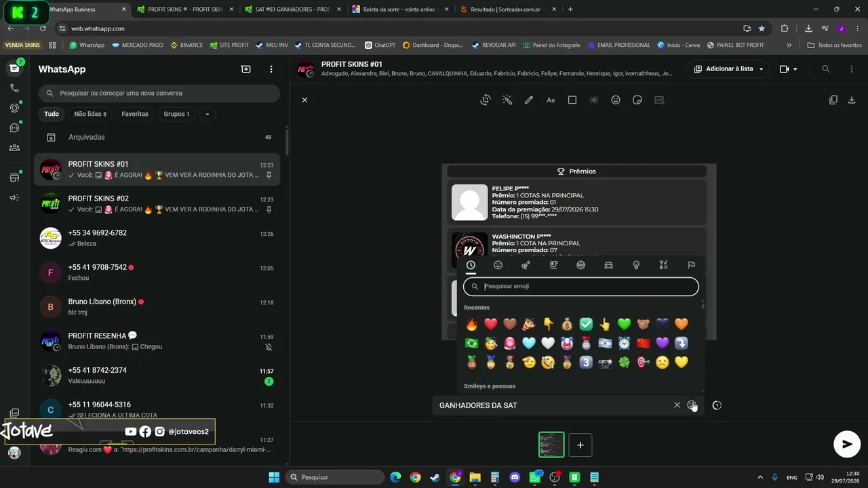Open the PROFIT SKINS #02 chat
This screenshot has width=868, height=488.
point(157,203)
